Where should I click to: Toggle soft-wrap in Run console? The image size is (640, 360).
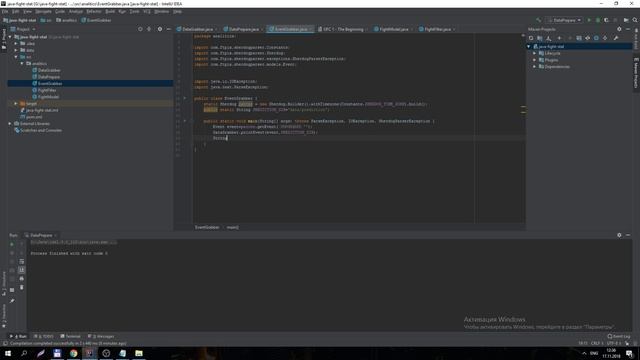point(22,262)
